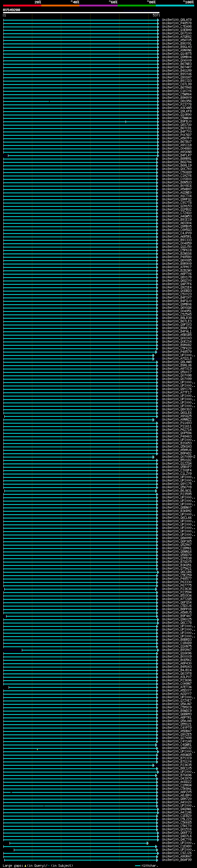The image size is (197, 868).
Task: Select hit label UniRef100_A9URA7
Action: coord(177,856)
